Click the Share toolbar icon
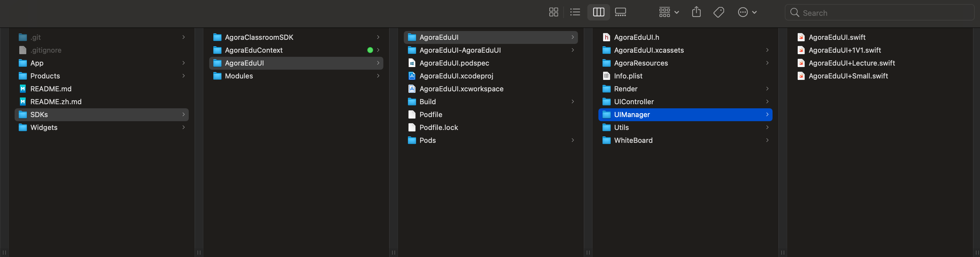 pyautogui.click(x=696, y=12)
